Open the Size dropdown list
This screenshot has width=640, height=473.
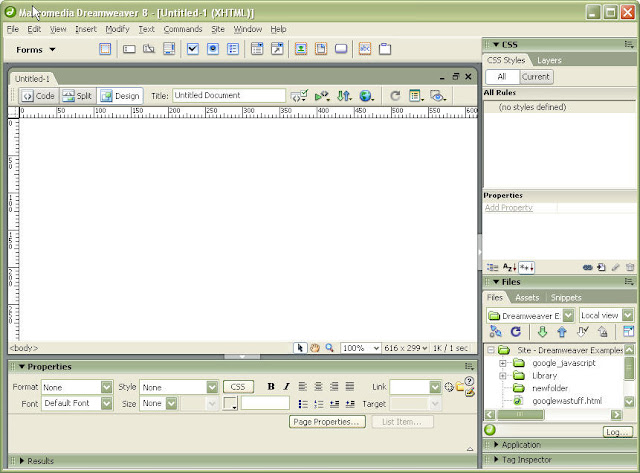pos(171,404)
